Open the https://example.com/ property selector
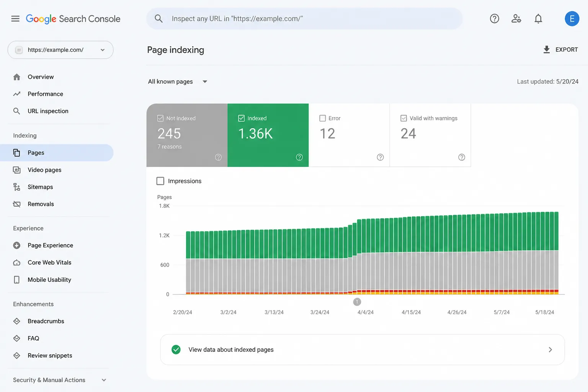Viewport: 588px width, 392px height. pos(60,50)
